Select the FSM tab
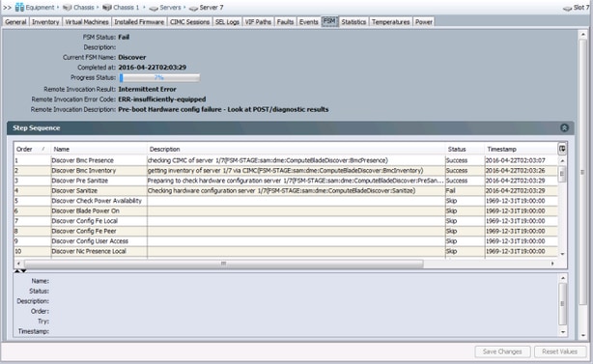 329,21
